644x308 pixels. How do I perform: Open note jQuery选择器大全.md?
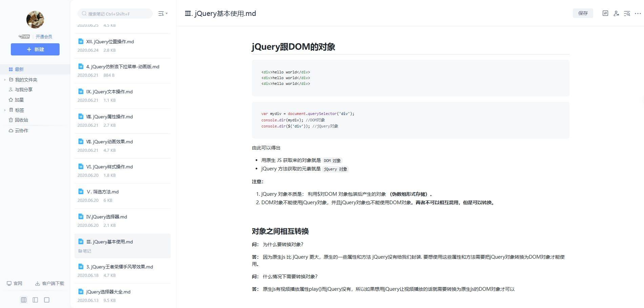(123, 296)
